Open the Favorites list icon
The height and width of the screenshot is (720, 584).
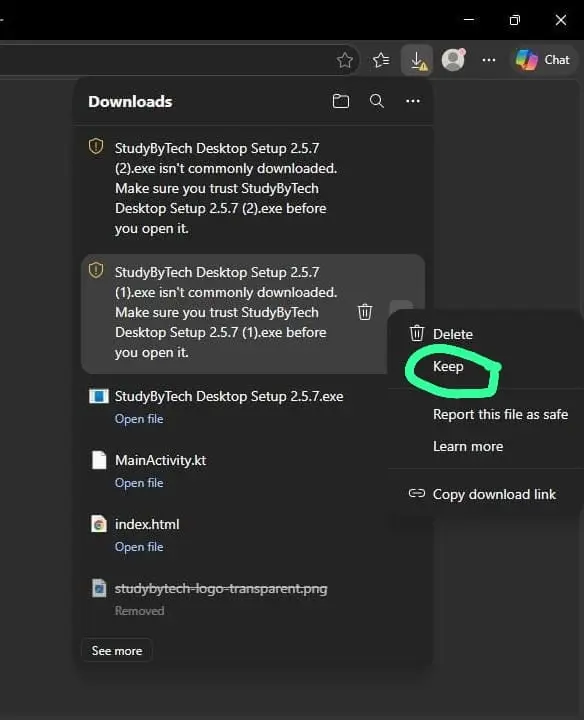[x=381, y=60]
